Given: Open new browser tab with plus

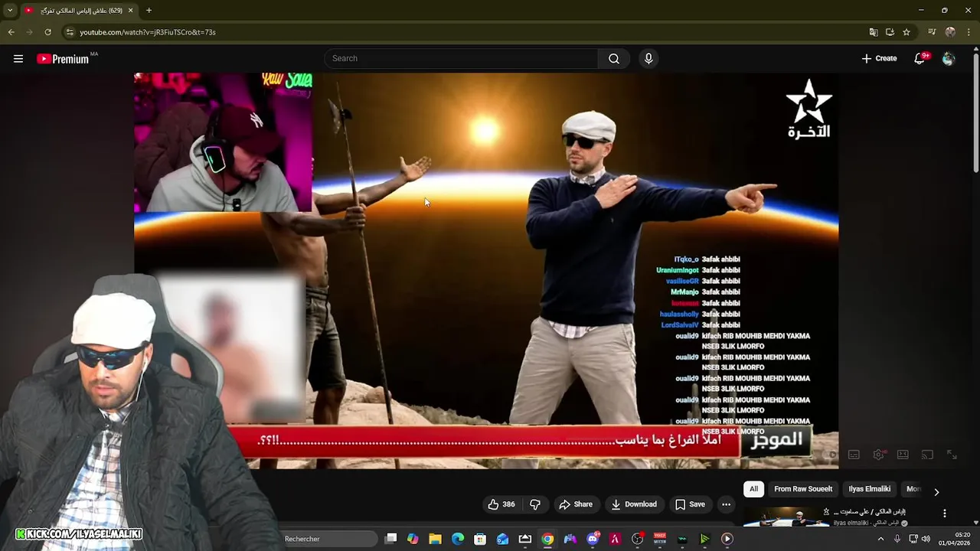Looking at the screenshot, I should coord(149,11).
